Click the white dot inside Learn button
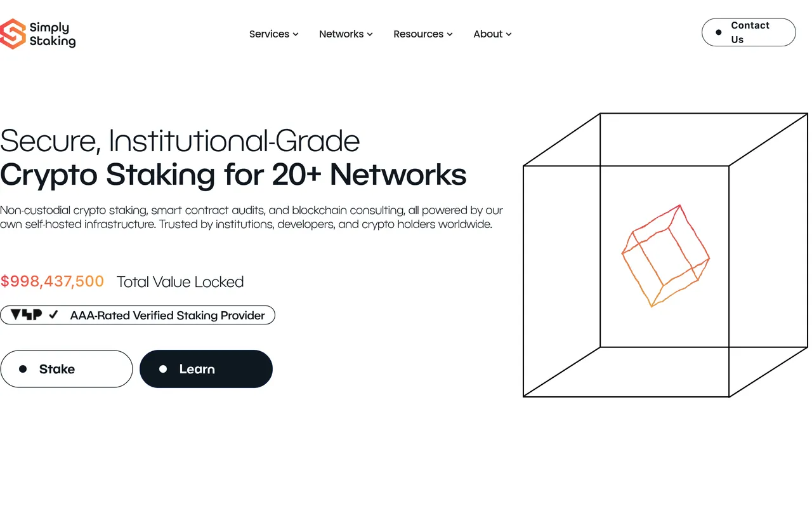 pyautogui.click(x=163, y=369)
